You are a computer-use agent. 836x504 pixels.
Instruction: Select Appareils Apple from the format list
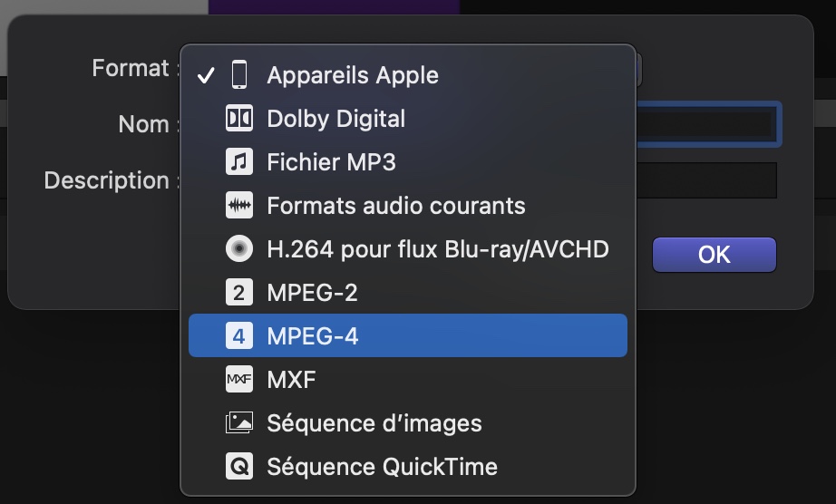tap(353, 75)
